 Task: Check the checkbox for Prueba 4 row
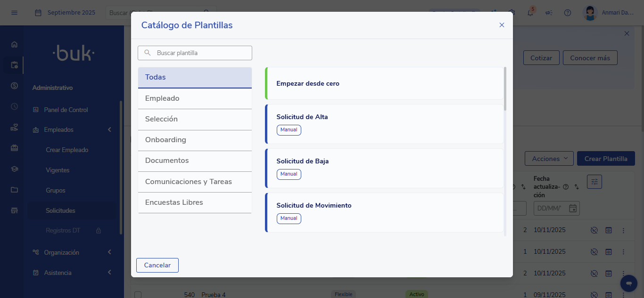138,295
